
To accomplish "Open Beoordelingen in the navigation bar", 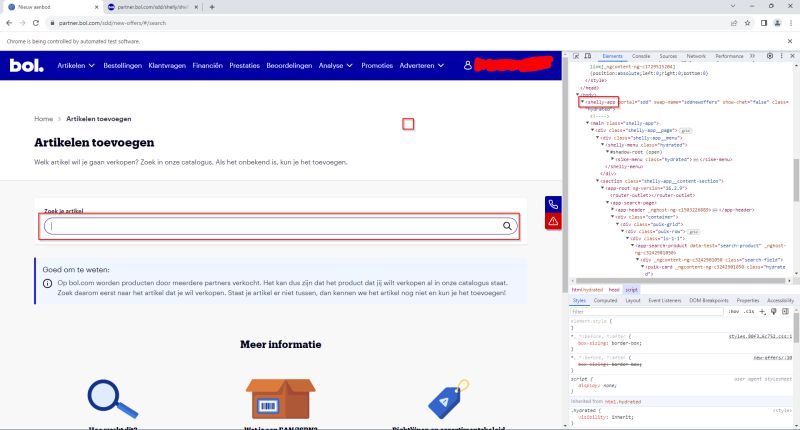I will tap(289, 65).
